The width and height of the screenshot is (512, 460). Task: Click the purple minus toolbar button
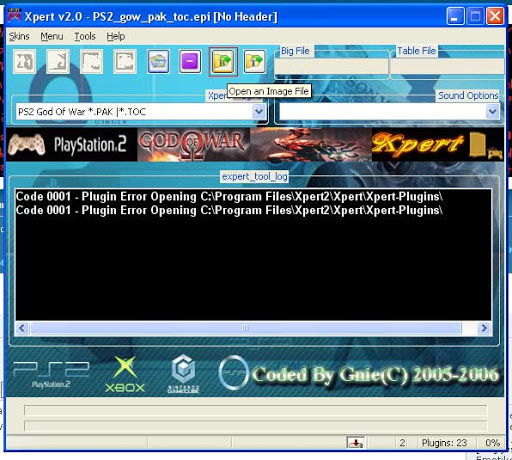(190, 62)
